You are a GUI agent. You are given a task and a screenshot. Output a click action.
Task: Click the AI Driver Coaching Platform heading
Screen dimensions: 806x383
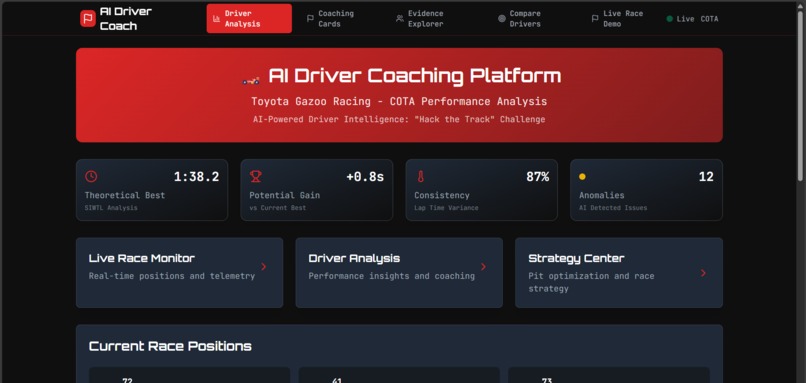[414, 76]
